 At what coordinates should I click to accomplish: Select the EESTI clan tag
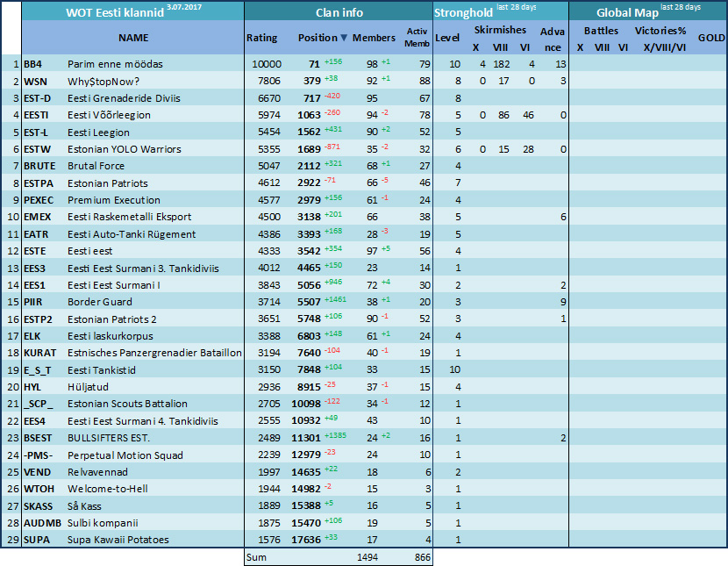(36, 115)
